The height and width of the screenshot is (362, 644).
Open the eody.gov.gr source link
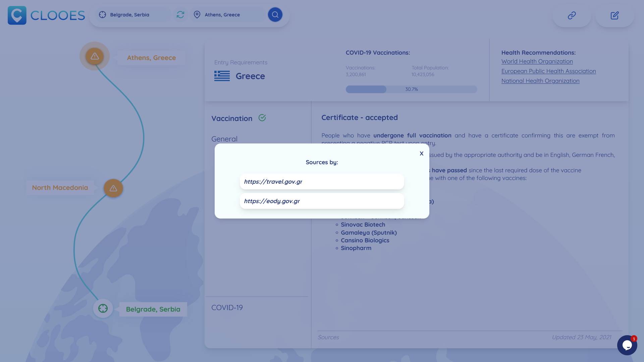coord(322,201)
